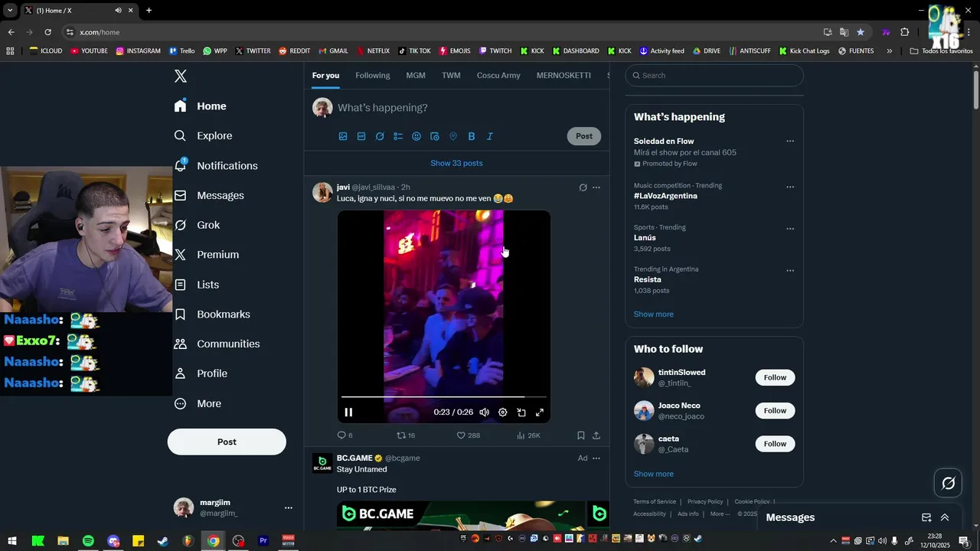
Task: Open options for #LaVozArgentina trend
Action: point(790,187)
